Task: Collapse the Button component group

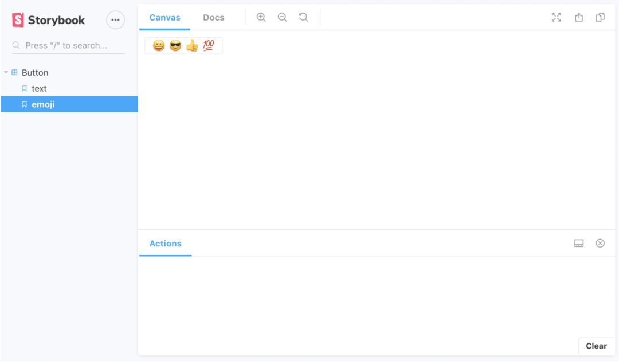Action: [6, 72]
